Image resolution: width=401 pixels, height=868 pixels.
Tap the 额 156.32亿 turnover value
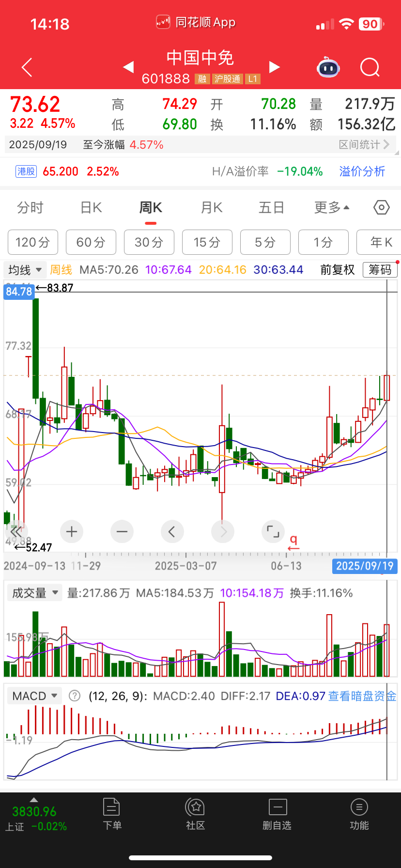(x=353, y=124)
